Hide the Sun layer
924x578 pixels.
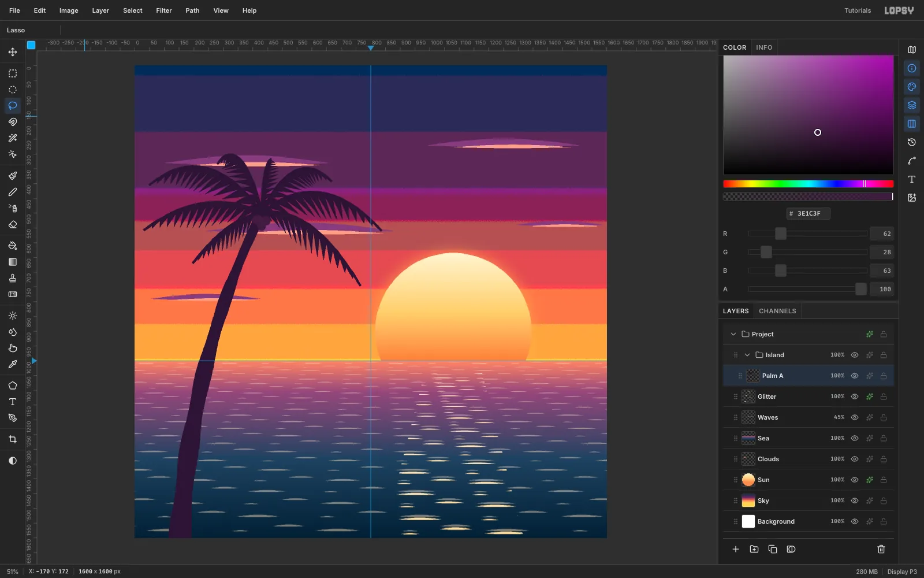pos(855,480)
